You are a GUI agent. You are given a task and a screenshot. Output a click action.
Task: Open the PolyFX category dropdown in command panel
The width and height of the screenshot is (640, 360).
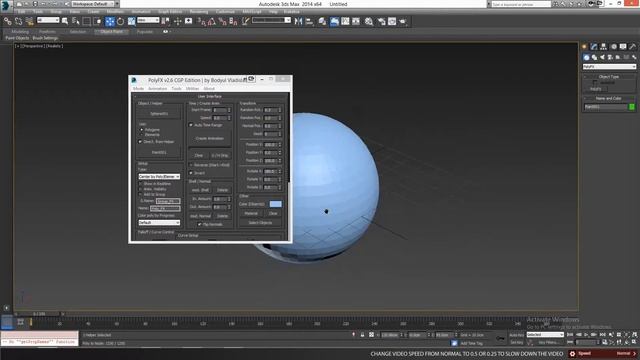click(609, 67)
